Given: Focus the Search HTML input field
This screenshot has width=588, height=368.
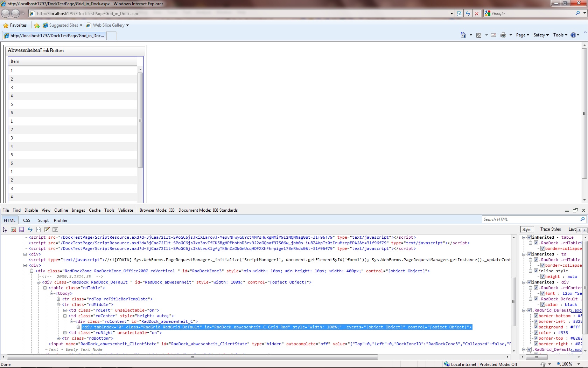Looking at the screenshot, I should click(531, 219).
